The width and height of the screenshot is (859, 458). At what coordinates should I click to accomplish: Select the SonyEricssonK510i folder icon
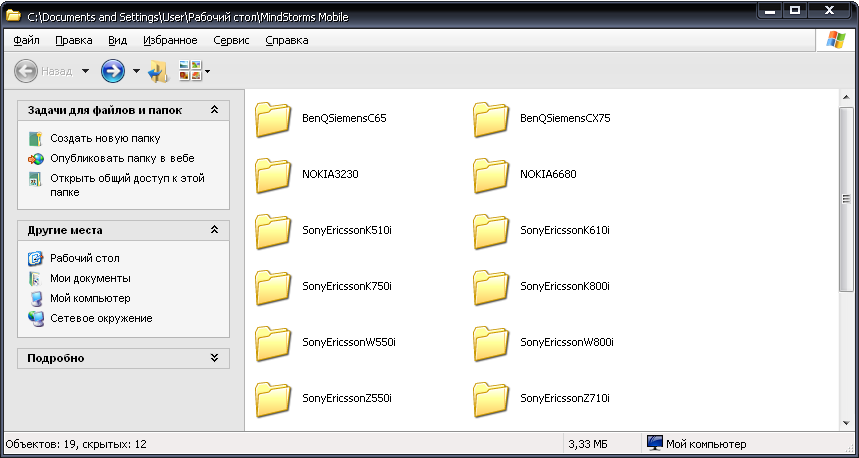(273, 231)
